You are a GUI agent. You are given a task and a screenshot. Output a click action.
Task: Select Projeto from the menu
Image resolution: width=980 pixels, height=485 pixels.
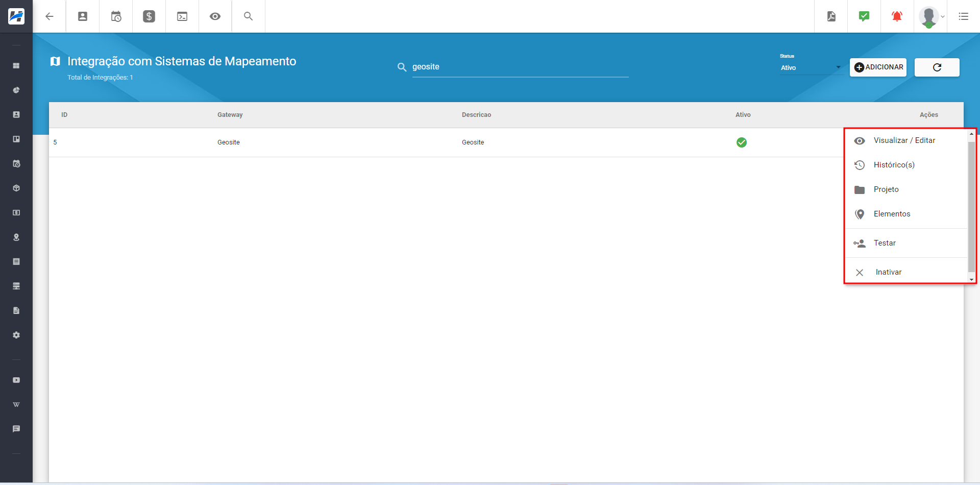[x=906, y=189]
